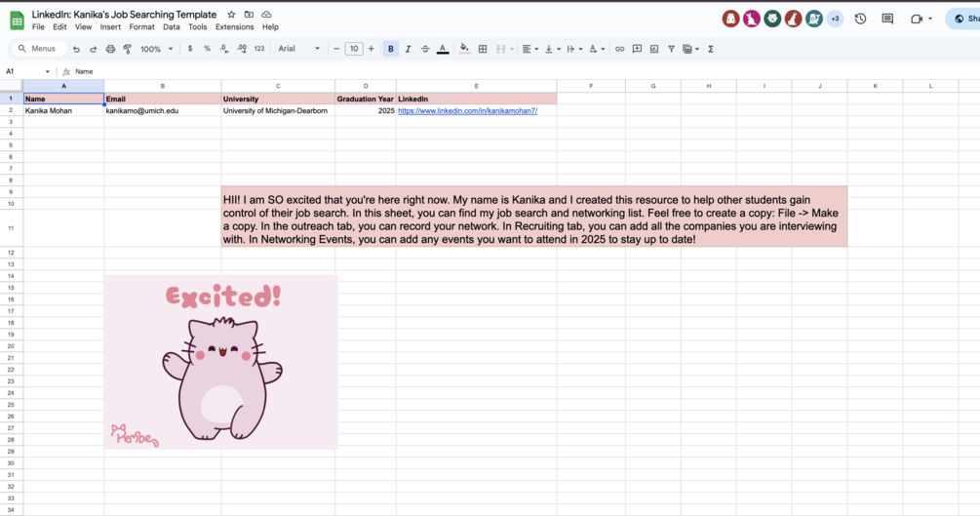
Task: Select the cell kanikamo@umich.edu
Action: coord(163,110)
